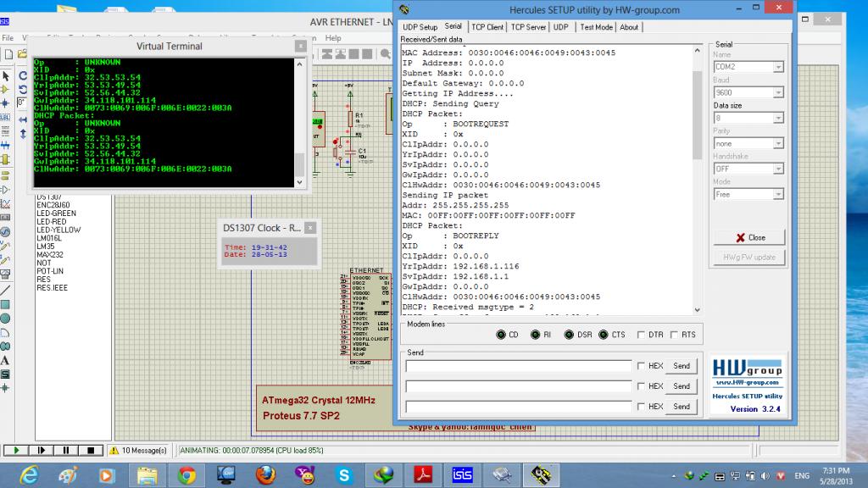Click the ISIS icon in the taskbar
Viewport: 868px width, 488px height.
coord(463,474)
